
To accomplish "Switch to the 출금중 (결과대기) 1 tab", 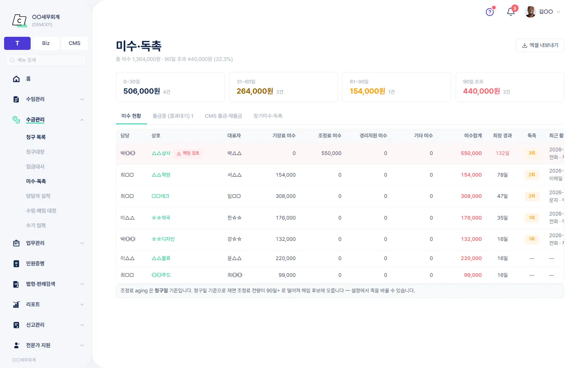I will 173,116.
